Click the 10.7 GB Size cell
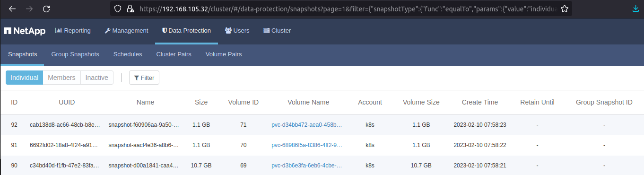 click(201, 166)
